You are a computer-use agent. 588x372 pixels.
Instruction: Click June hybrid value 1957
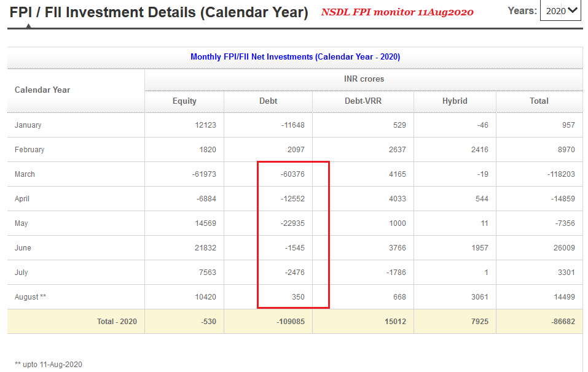480,248
